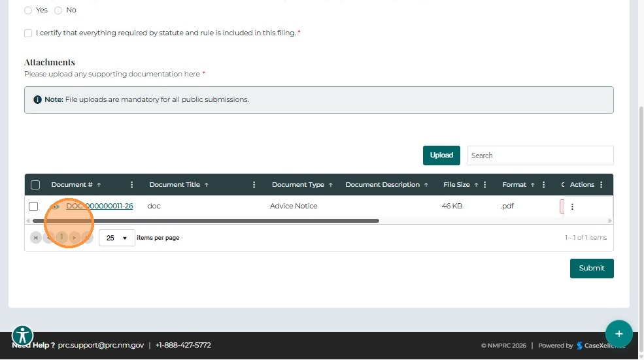Click the scroll right arrow of table

(609, 221)
